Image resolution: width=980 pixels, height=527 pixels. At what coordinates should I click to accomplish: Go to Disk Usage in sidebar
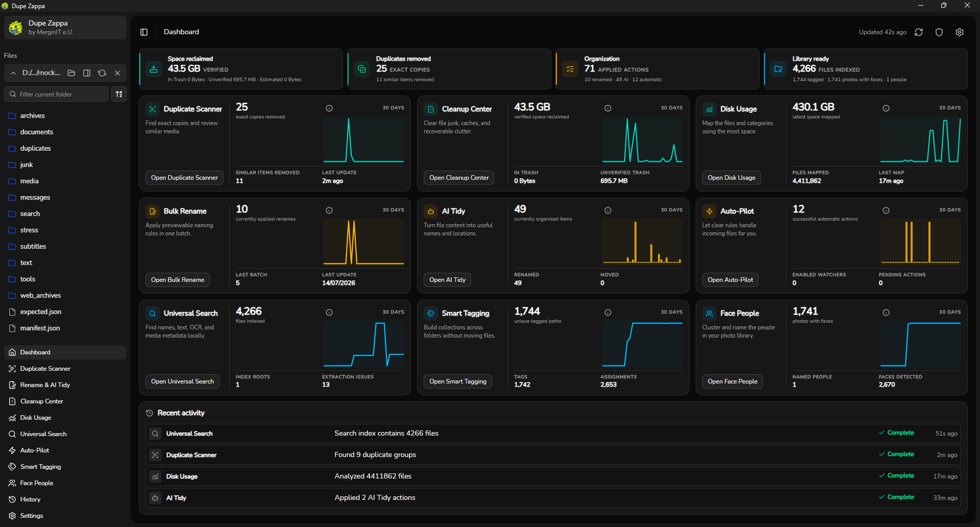coord(65,418)
